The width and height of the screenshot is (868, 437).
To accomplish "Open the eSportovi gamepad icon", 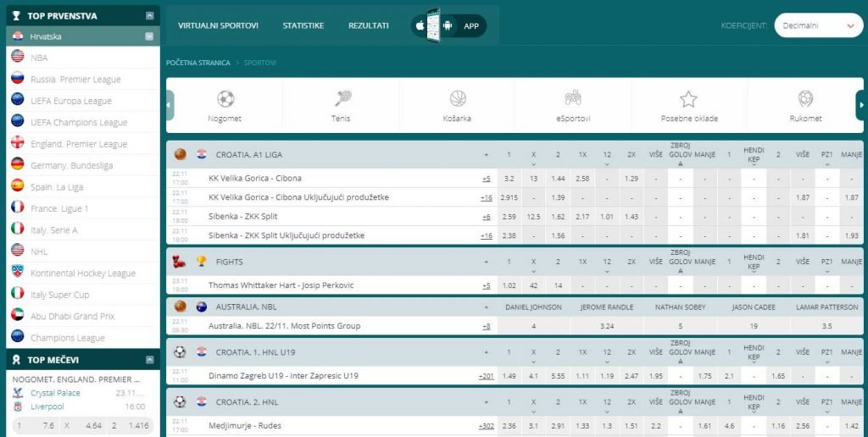I will [x=572, y=99].
